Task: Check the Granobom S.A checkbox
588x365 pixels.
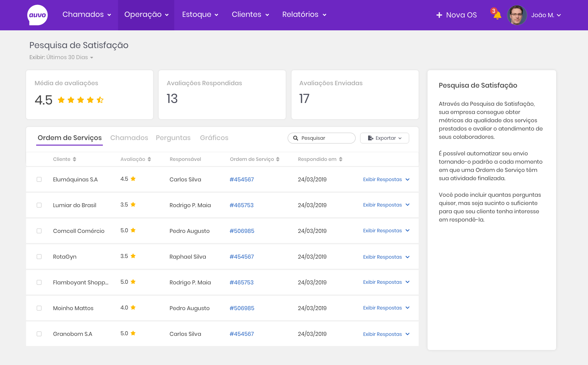Action: tap(39, 334)
